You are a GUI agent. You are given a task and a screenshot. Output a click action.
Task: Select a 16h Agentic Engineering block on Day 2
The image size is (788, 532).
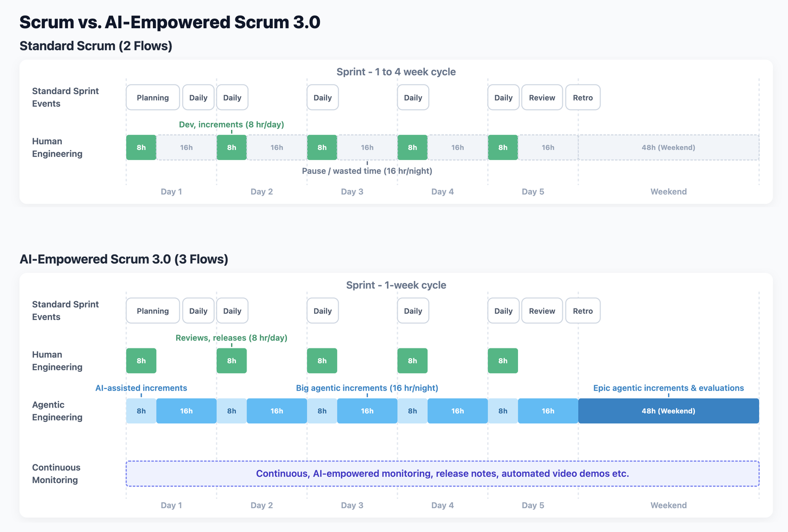point(276,411)
